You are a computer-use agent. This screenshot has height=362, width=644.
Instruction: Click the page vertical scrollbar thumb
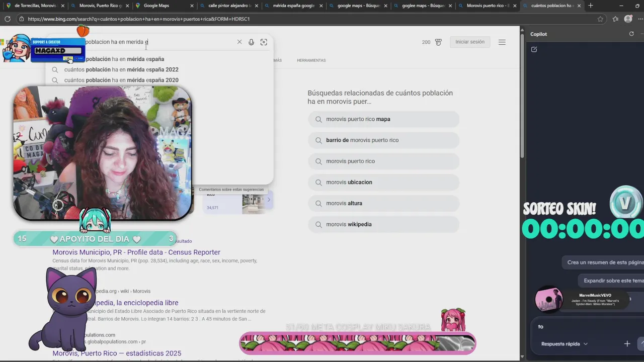(522, 96)
